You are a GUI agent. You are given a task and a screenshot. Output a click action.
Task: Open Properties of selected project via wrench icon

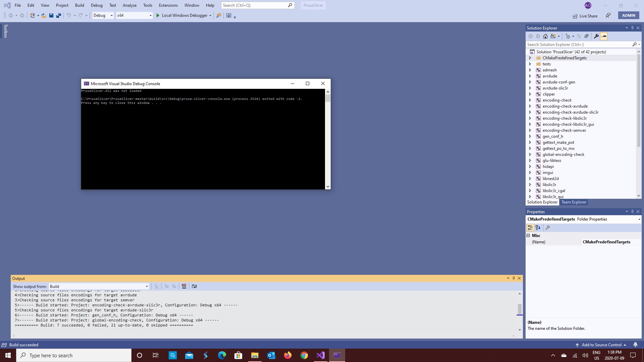pos(596,36)
